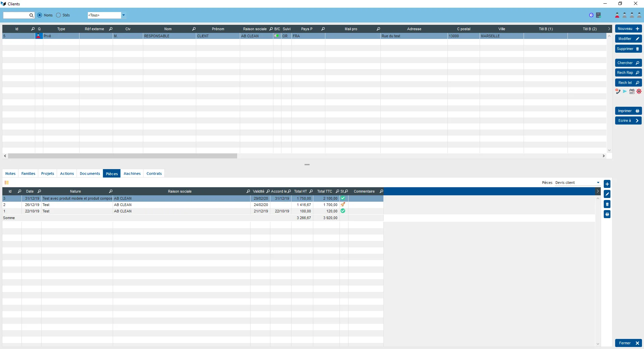Click the search icon in the Pays P header
The width and height of the screenshot is (644, 349).
[323, 29]
